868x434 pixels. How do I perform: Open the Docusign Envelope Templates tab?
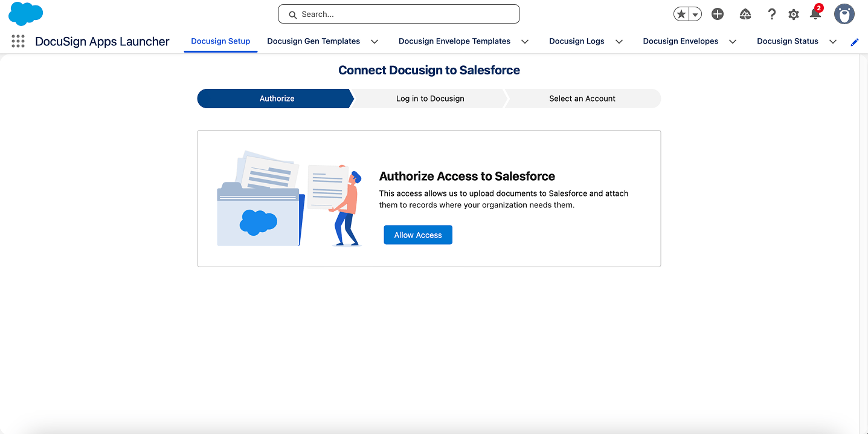click(454, 41)
